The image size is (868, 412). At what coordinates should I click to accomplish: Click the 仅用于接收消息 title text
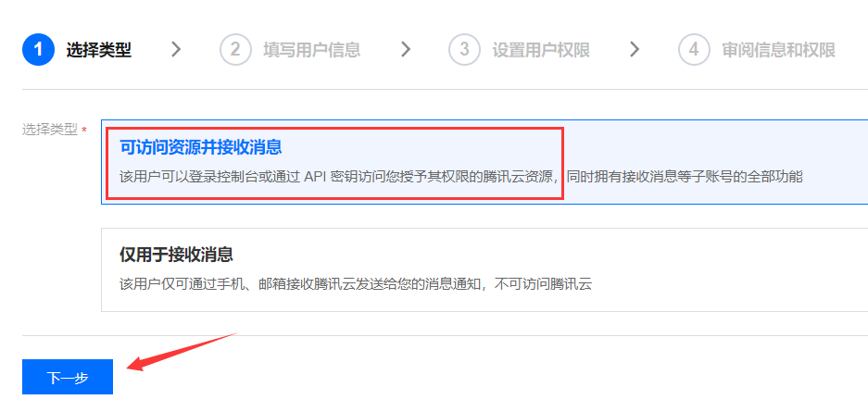[176, 255]
